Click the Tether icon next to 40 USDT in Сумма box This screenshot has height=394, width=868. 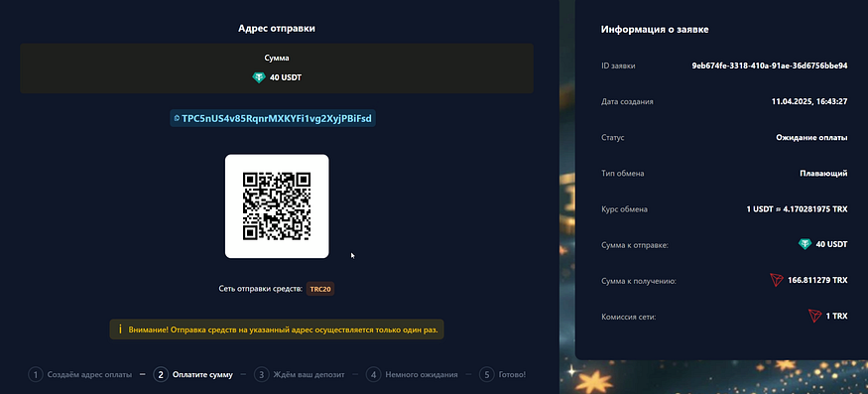click(x=259, y=77)
